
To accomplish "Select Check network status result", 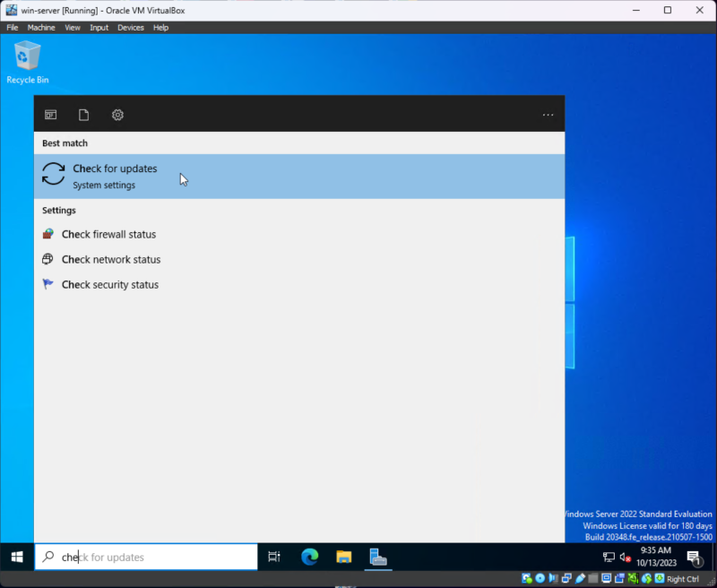I will click(110, 259).
